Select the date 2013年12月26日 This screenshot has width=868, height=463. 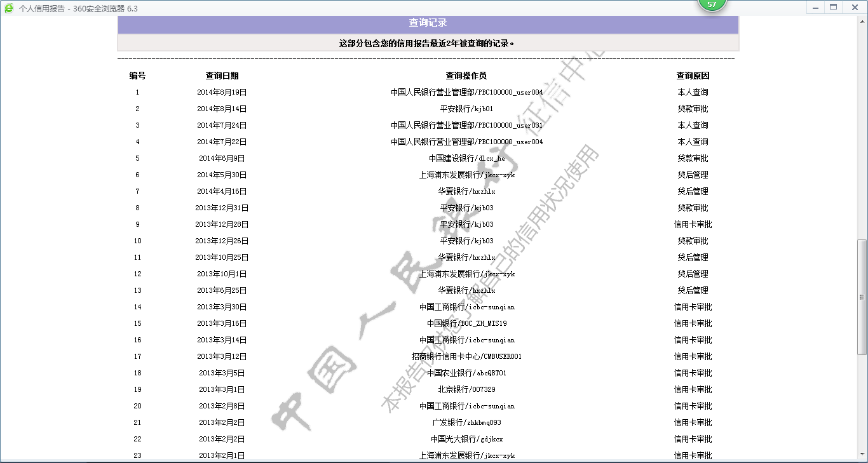(x=222, y=241)
